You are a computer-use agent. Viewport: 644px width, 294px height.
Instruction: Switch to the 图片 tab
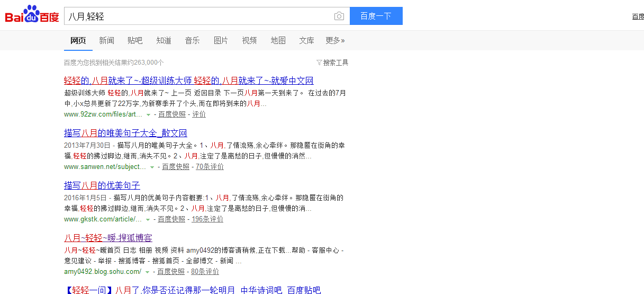point(221,40)
